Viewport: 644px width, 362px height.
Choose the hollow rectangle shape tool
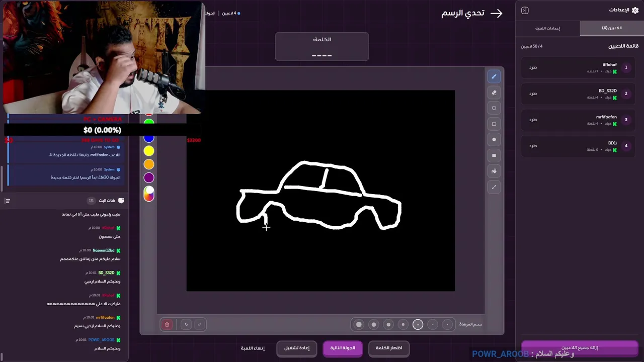coord(494,124)
